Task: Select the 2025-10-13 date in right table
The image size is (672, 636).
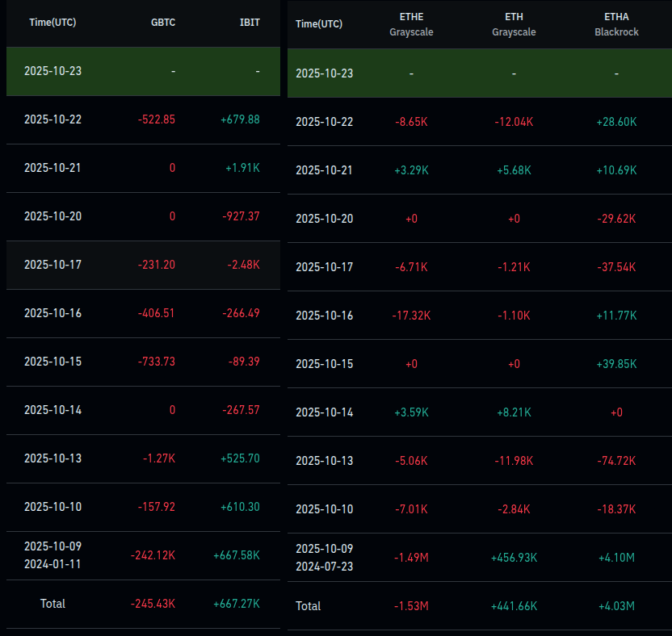Action: pyautogui.click(x=325, y=460)
